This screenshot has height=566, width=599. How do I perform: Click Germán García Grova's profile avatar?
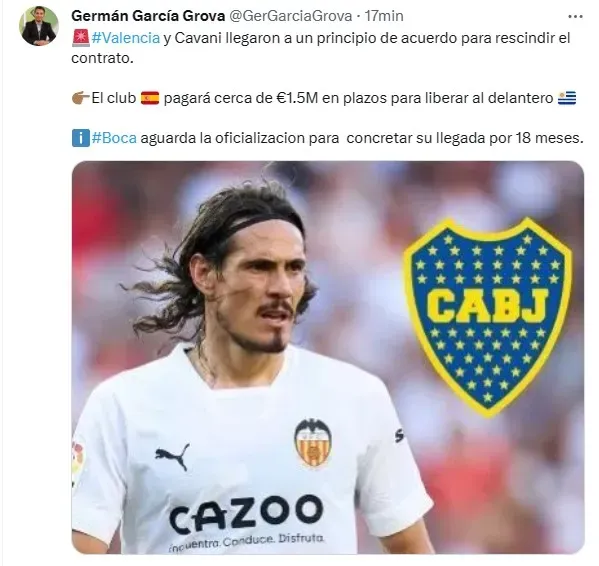pos(39,26)
